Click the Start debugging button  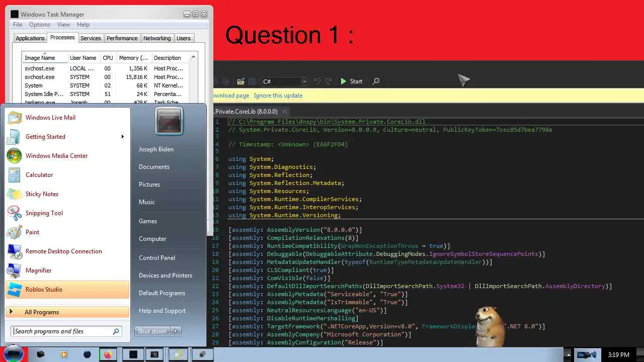[x=351, y=81]
